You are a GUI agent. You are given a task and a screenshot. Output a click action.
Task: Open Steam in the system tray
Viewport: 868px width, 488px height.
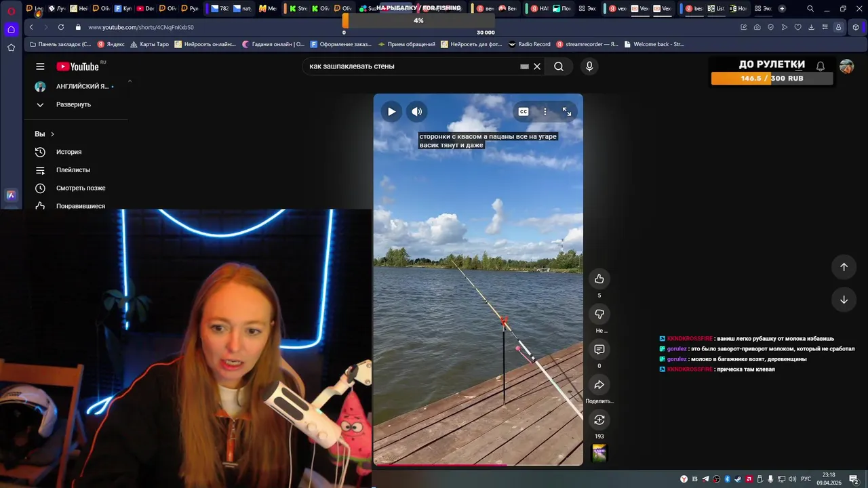[x=738, y=479]
